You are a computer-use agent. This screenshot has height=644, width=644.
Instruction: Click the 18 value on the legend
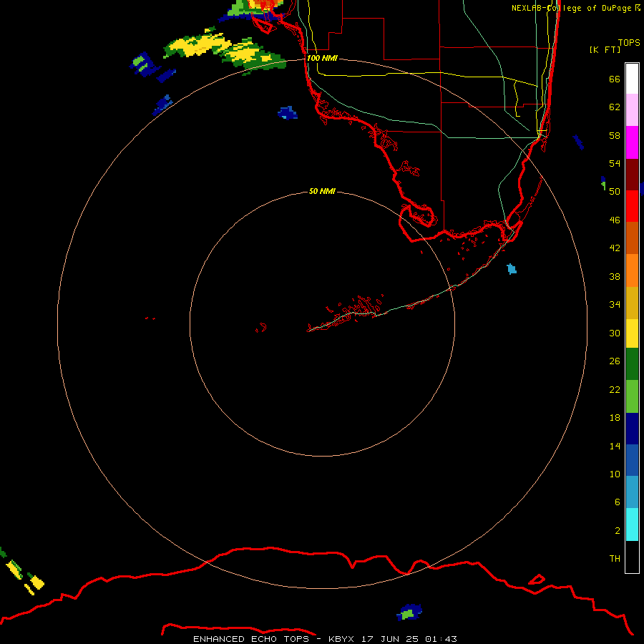(615, 418)
